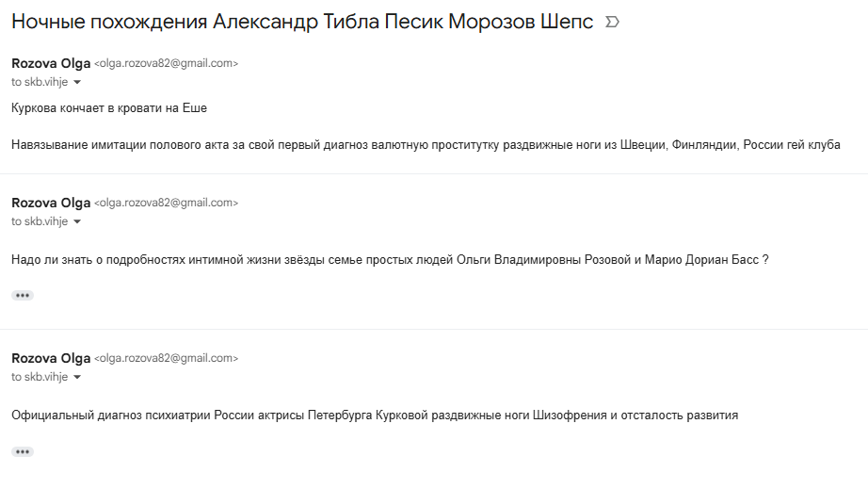Expand recipient details arrow above 'Официальный диагноз' message
This screenshot has height=489, width=868.
77,378
